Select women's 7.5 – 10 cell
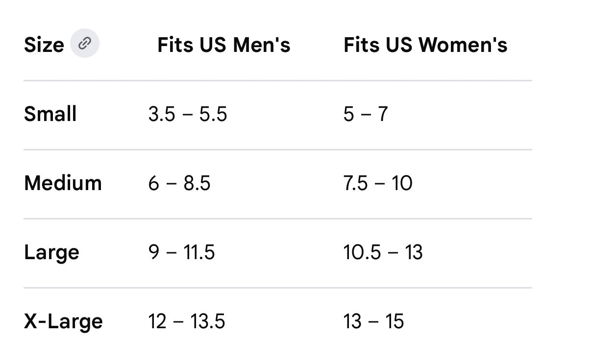Viewport: 591px width, 364px height. (378, 183)
